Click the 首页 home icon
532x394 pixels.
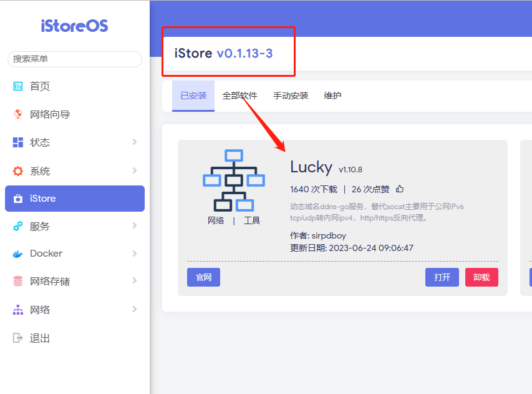tap(17, 86)
